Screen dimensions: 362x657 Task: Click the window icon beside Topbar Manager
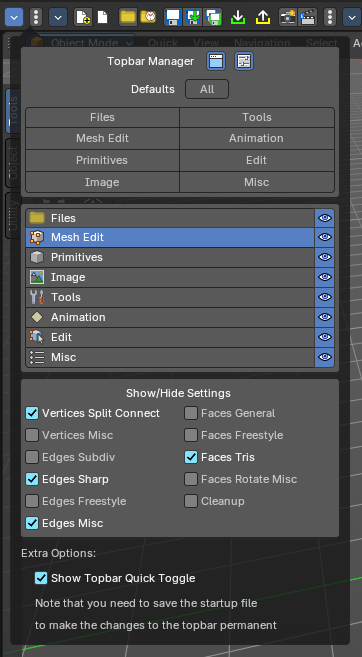click(216, 61)
